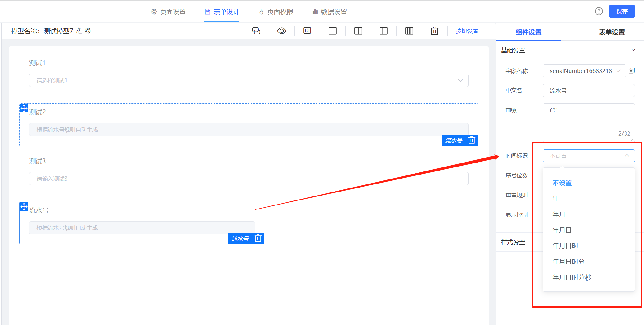Choose the 年 option in the list
644x325 pixels.
click(589, 199)
